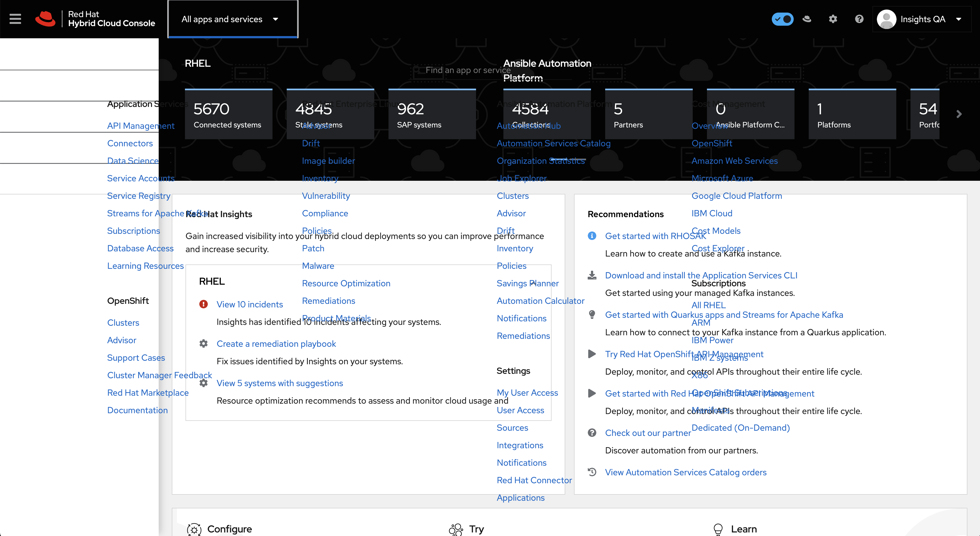Image resolution: width=980 pixels, height=536 pixels.
Task: Click the View 10 incidents link
Action: click(250, 304)
